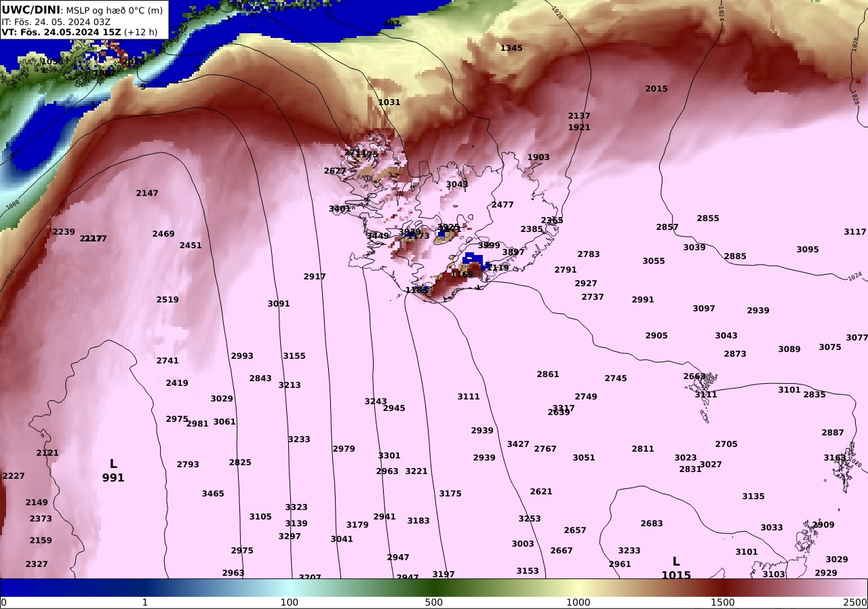Click the map value '3055'
Viewport: 868px width, 609px height.
654,261
